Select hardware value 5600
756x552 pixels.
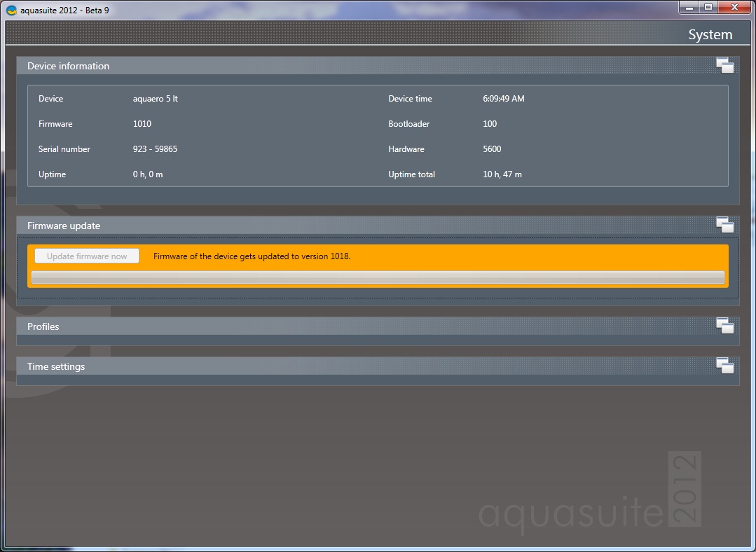point(493,149)
